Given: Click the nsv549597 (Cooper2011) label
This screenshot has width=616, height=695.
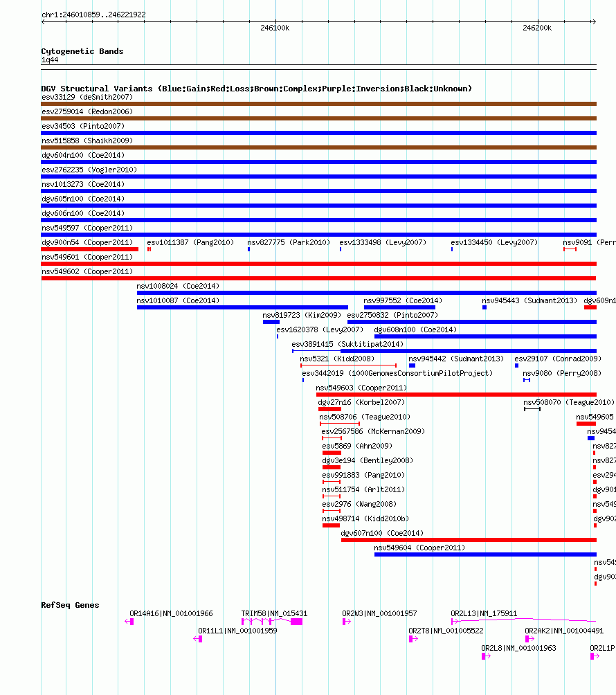Looking at the screenshot, I should pos(87,228).
